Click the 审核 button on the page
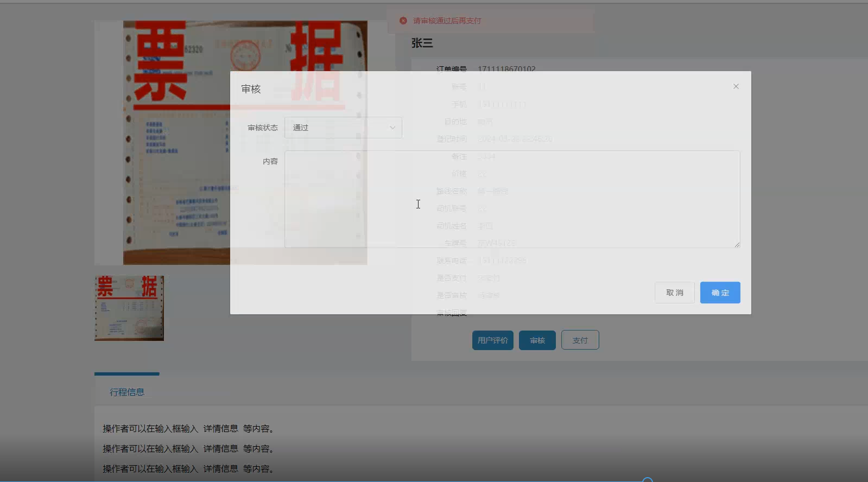 pyautogui.click(x=537, y=340)
